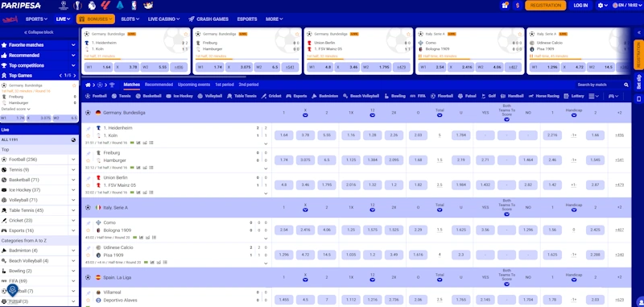
Task: Select 4.8 odds for Union Berlin win
Action: pyautogui.click(x=284, y=185)
